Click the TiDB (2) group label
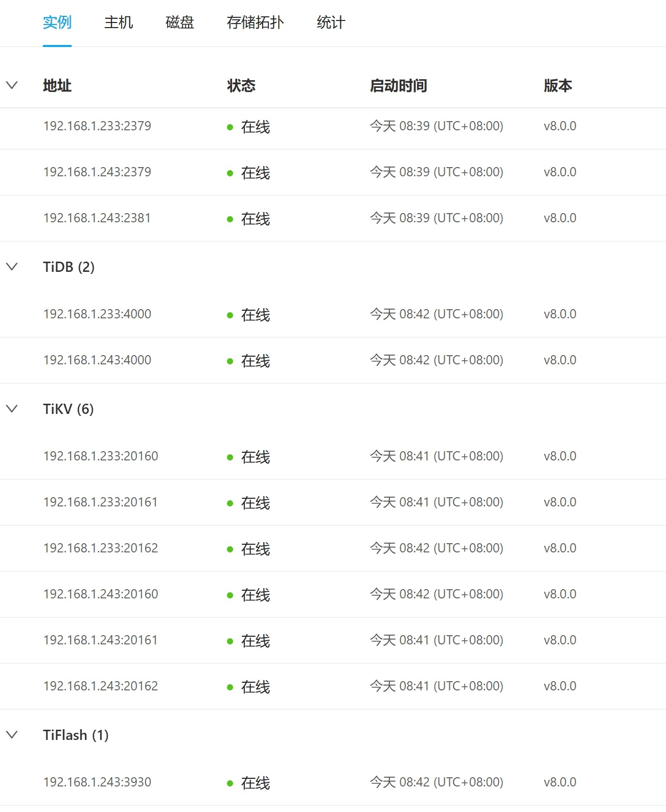666x812 pixels. 68,267
